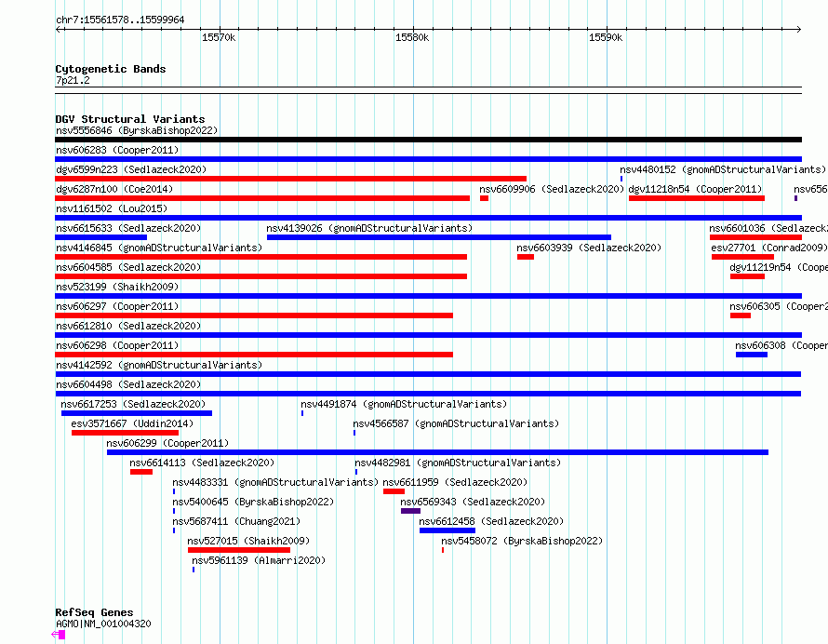Click the nsv5458072 small red marker
Viewport: 828px width, 644px height.
pos(443,550)
